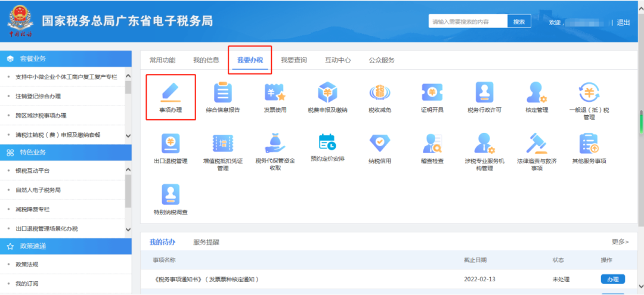
Task: Open 我的订阅 in sidebar
Action: [x=27, y=284]
